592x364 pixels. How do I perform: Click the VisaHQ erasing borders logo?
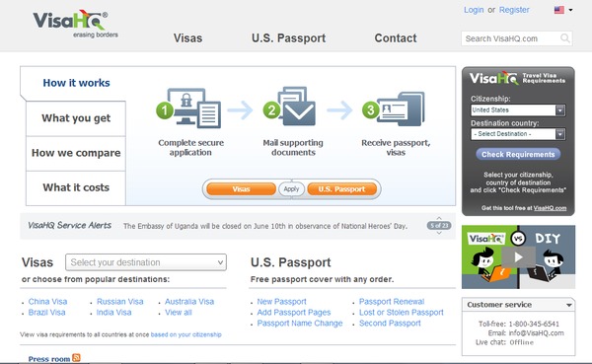[76, 24]
